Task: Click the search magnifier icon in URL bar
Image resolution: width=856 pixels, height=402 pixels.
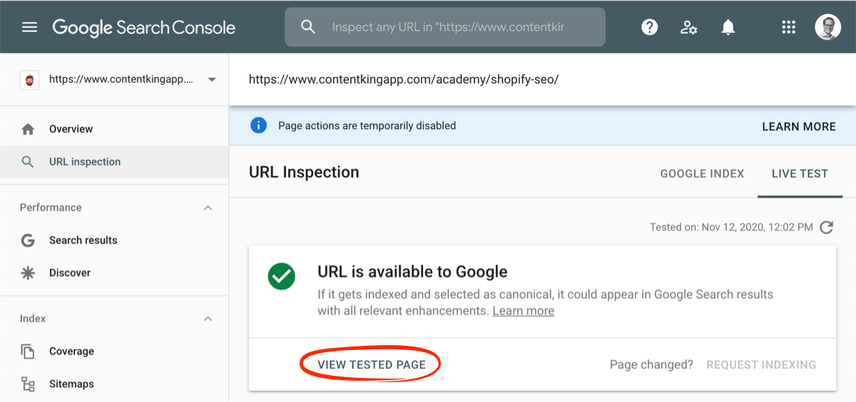Action: (x=309, y=27)
